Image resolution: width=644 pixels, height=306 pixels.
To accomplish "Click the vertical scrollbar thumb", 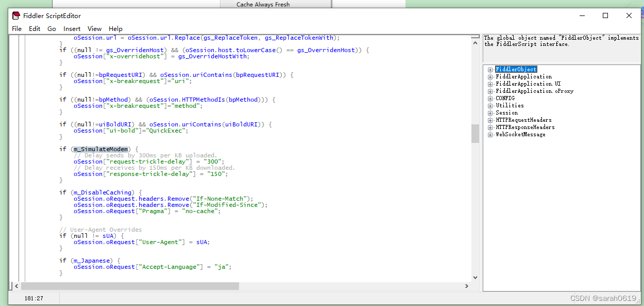I will click(475, 134).
